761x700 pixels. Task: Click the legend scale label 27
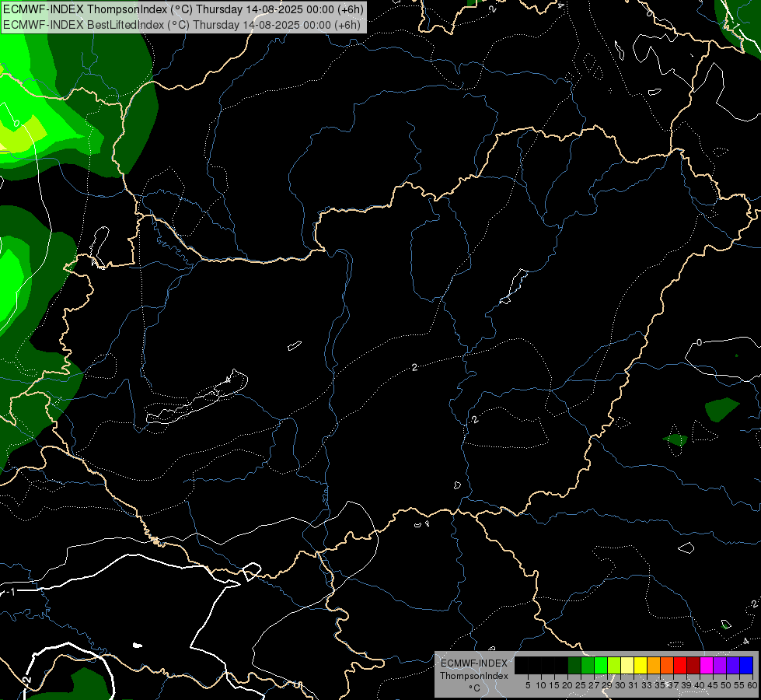point(594,685)
